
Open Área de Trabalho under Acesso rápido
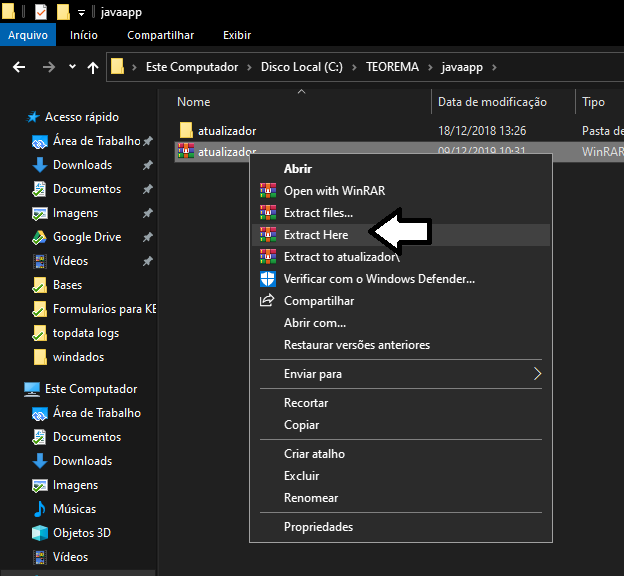[97, 141]
